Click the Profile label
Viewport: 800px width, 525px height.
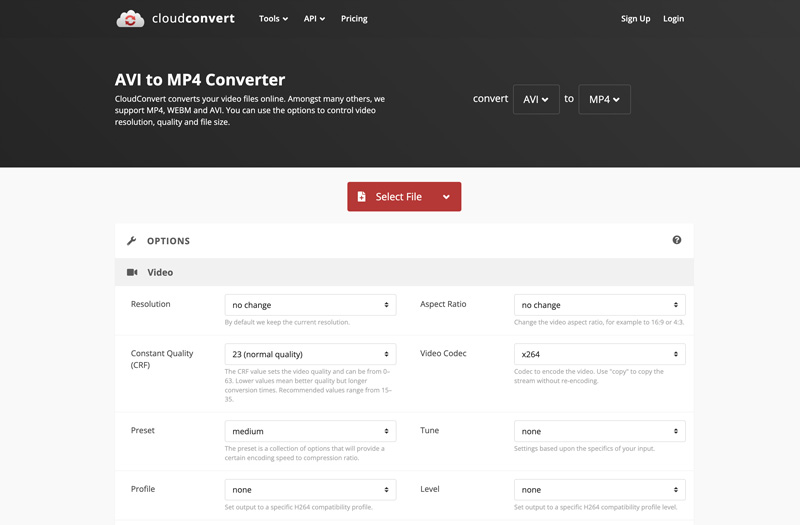click(142, 489)
